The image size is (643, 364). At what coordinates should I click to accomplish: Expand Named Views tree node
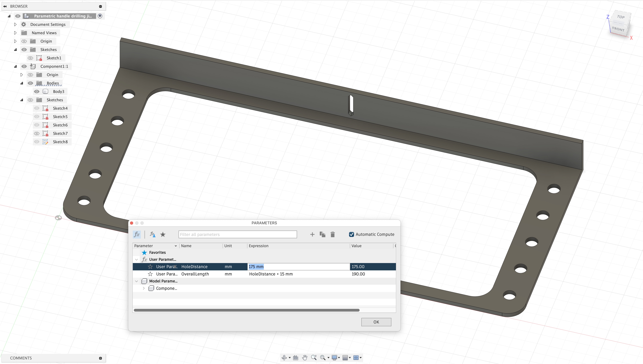coord(15,33)
